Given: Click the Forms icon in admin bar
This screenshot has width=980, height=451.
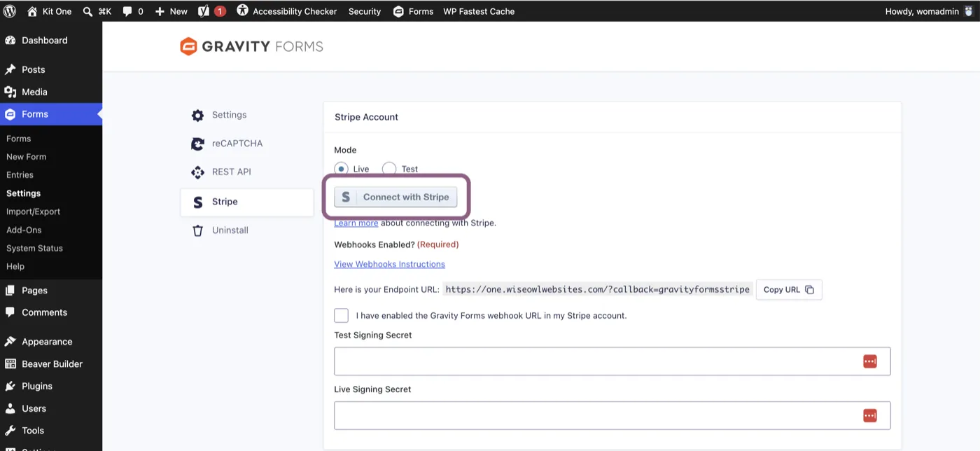Looking at the screenshot, I should [x=398, y=11].
